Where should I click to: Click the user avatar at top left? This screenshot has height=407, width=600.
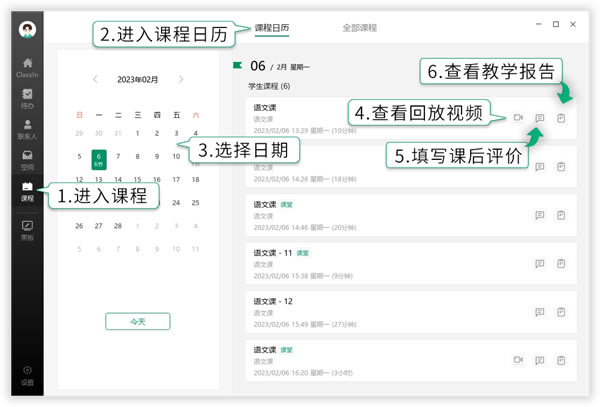[27, 27]
